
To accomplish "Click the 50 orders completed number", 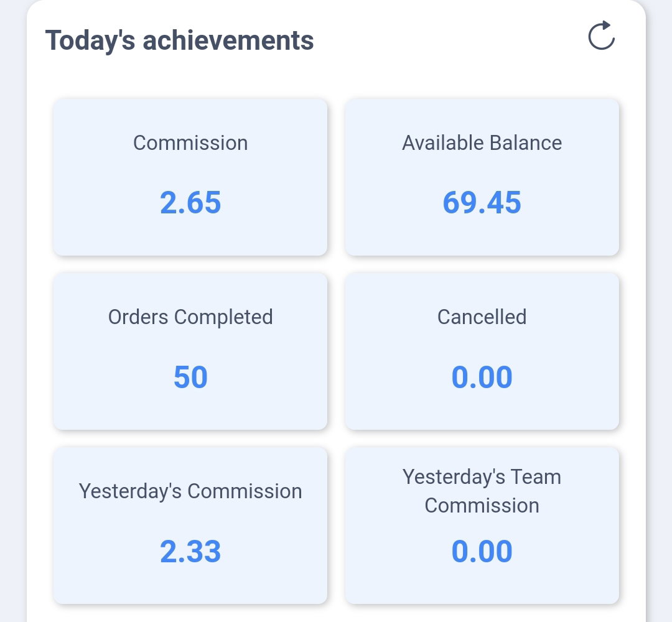I will click(x=190, y=377).
